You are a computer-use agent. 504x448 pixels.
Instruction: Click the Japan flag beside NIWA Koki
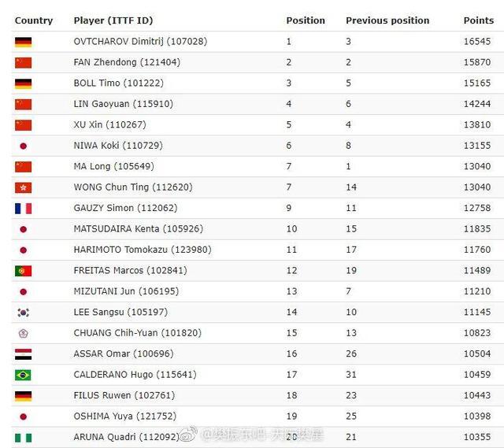point(23,146)
